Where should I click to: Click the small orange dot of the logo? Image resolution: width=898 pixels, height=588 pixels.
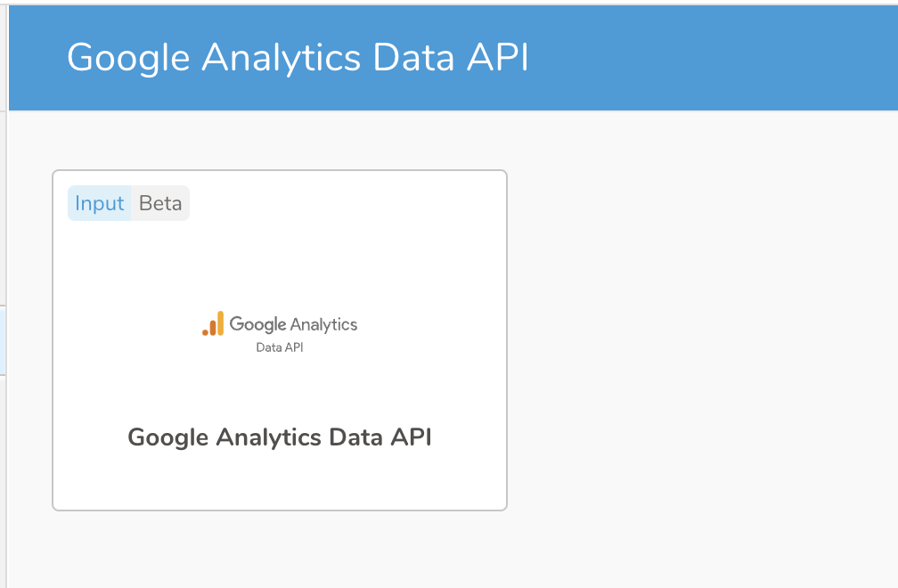point(205,332)
